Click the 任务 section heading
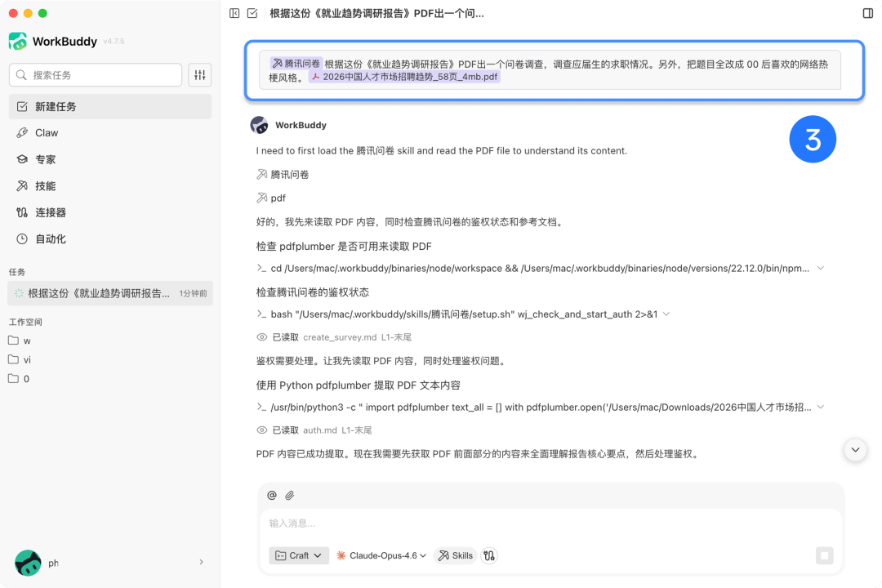882x588 pixels. tap(17, 272)
